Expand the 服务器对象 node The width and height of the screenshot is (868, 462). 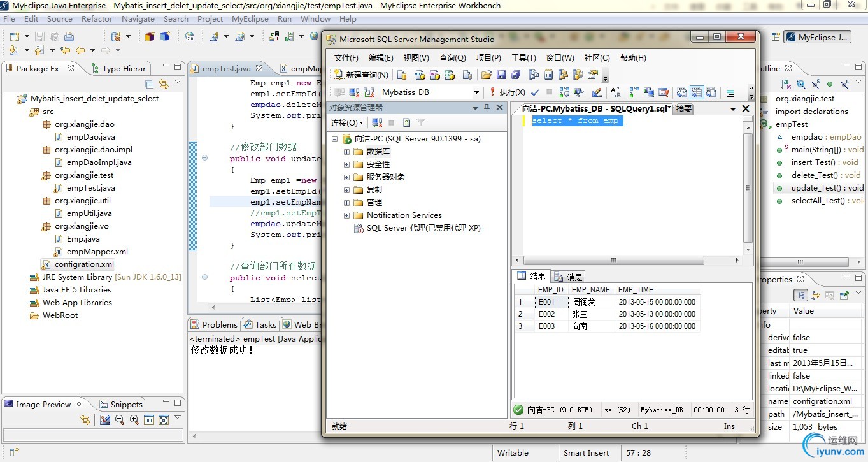(346, 177)
